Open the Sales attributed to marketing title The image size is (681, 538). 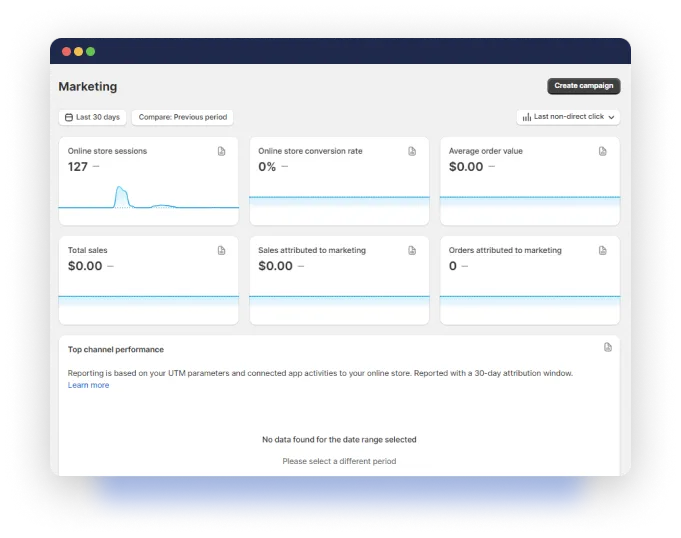click(x=312, y=250)
